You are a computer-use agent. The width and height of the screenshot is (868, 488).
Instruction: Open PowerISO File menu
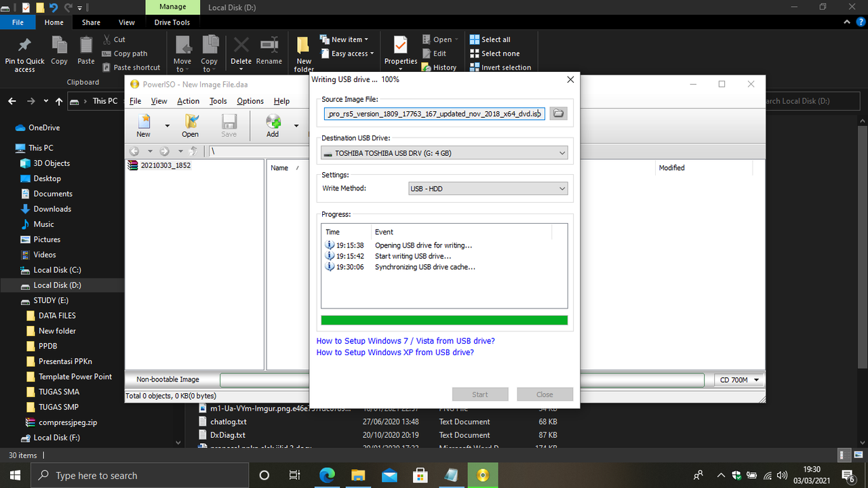pos(136,101)
